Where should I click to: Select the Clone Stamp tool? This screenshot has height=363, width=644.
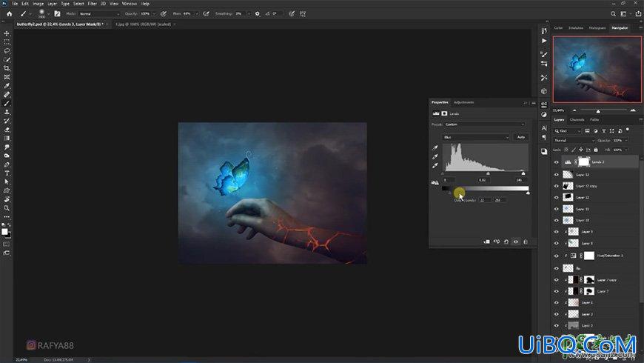(x=7, y=112)
